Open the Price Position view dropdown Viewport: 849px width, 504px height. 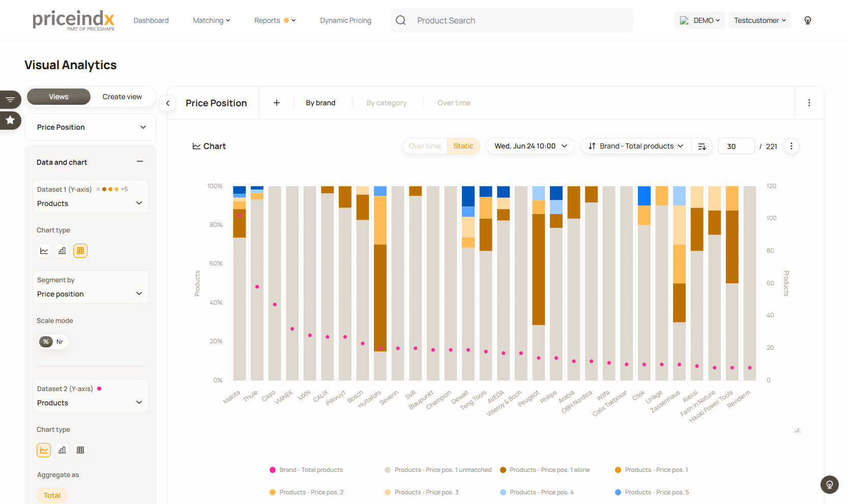pyautogui.click(x=91, y=127)
